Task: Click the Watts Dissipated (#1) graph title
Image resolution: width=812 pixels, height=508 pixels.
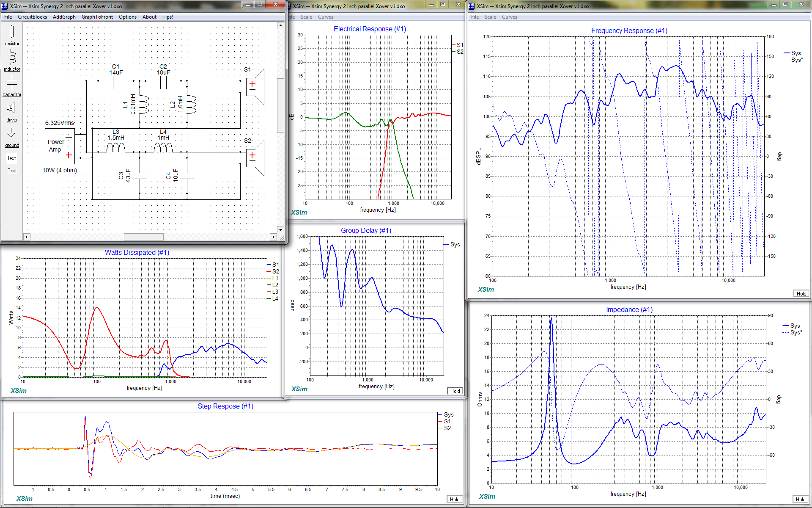Action: [x=137, y=252]
